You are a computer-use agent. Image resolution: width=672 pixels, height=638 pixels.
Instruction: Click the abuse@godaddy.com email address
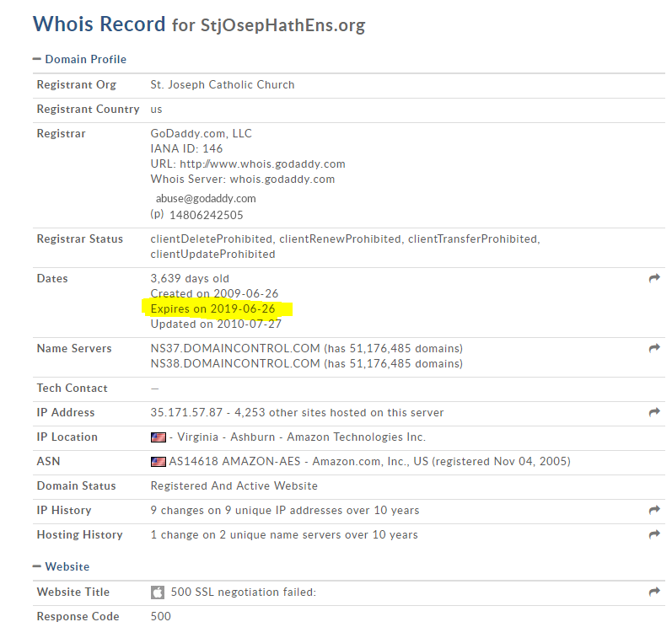coord(206,199)
